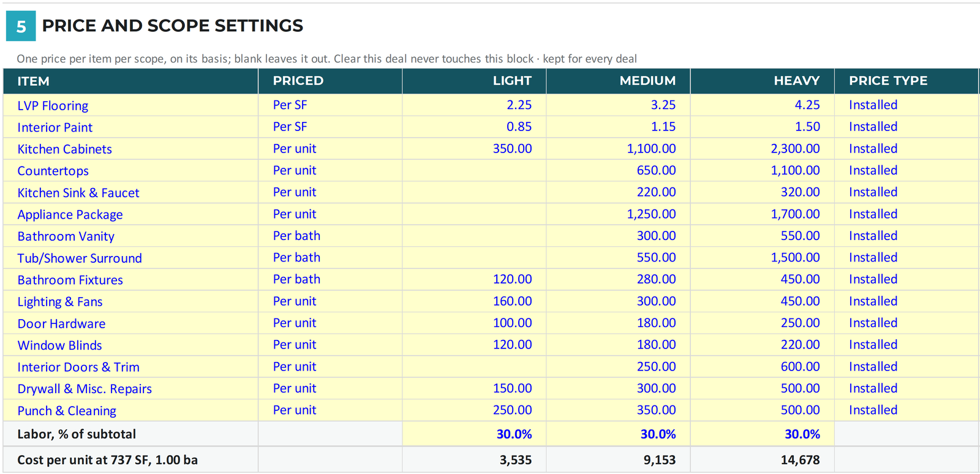Select the LVP Flooring item cell
980x474 pixels.
coord(130,105)
